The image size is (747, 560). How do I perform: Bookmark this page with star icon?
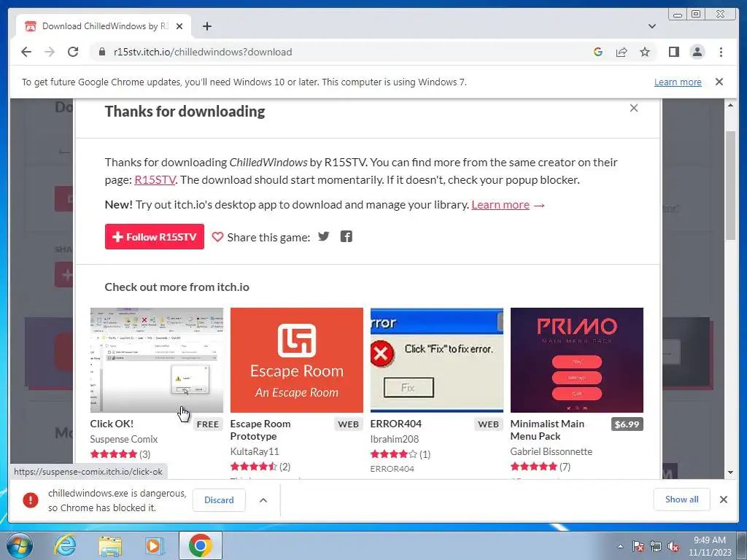coord(645,52)
